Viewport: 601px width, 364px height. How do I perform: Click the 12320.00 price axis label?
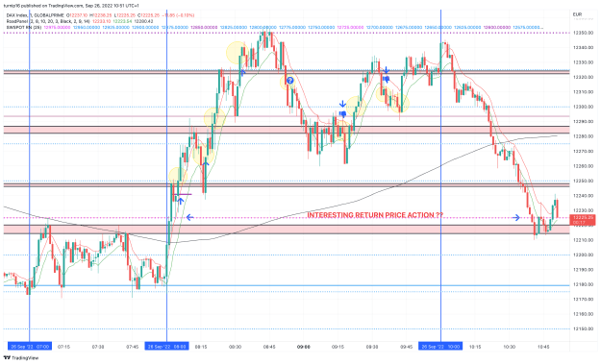(583, 78)
